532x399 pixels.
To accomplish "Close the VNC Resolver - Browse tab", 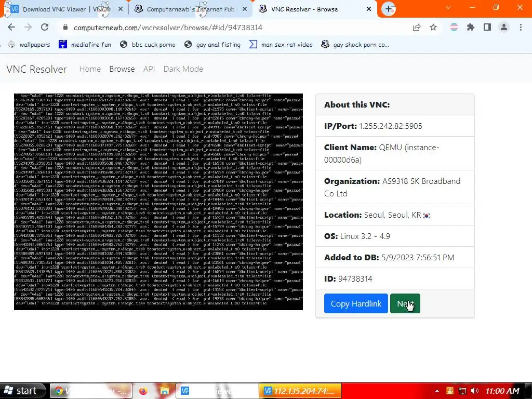I will pyautogui.click(x=369, y=9).
